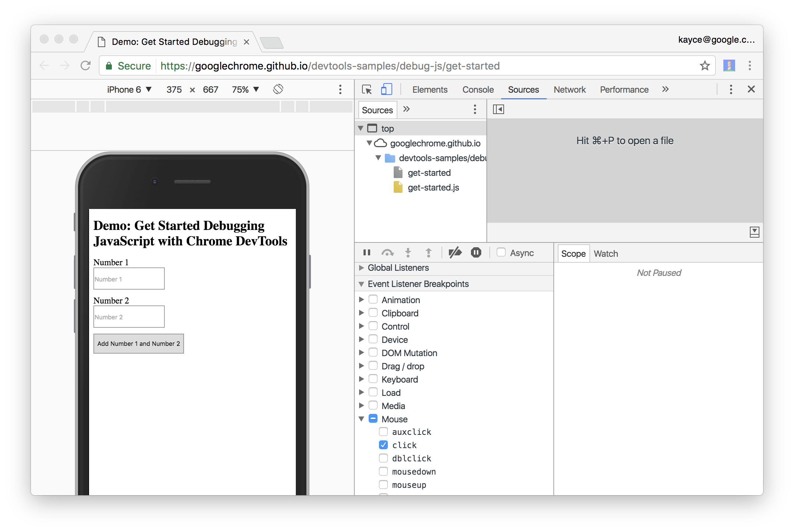Switch to the Network tab
Viewport: 794px width, 532px height.
[x=569, y=89]
